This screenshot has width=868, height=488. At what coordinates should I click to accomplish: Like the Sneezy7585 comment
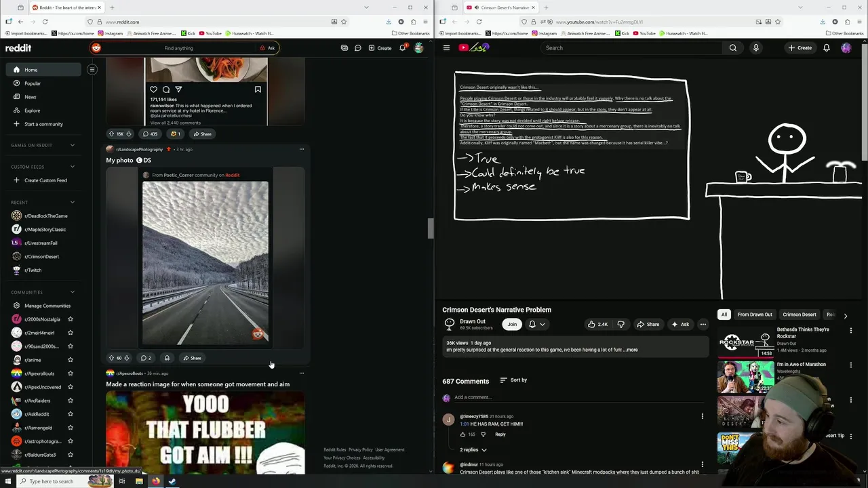click(x=462, y=434)
